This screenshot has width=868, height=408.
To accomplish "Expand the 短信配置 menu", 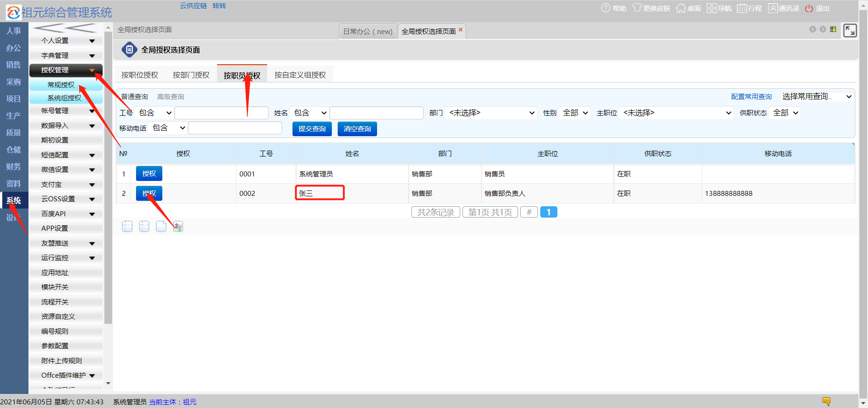I will (x=66, y=155).
